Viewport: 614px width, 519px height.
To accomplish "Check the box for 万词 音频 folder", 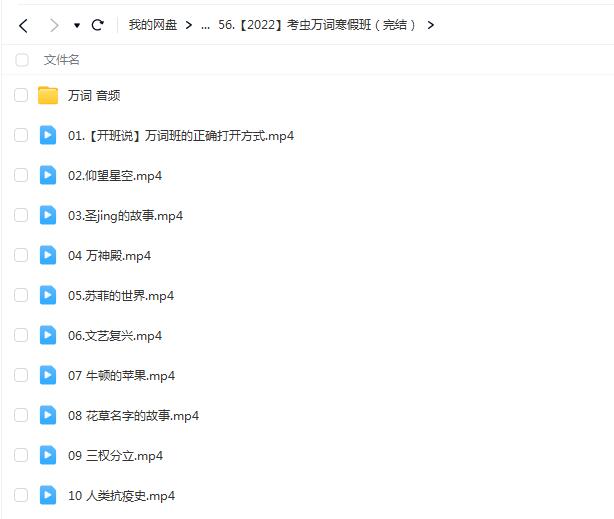I will tap(21, 96).
